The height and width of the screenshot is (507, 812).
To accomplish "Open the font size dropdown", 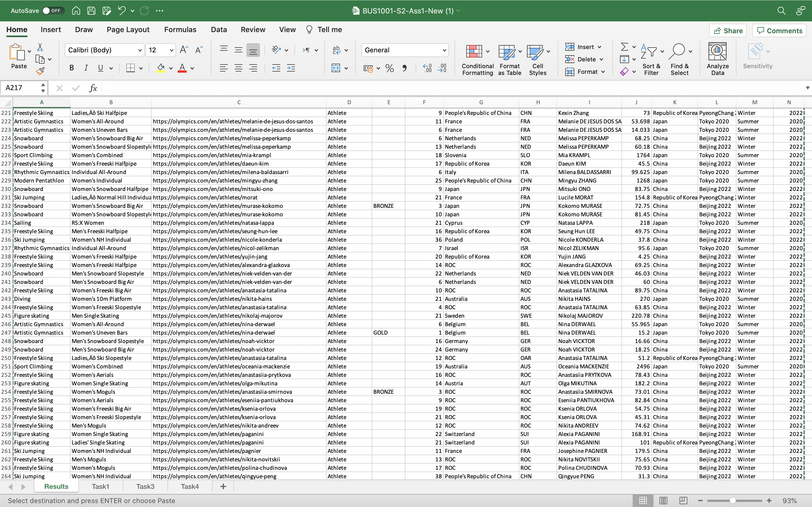I will pos(171,50).
